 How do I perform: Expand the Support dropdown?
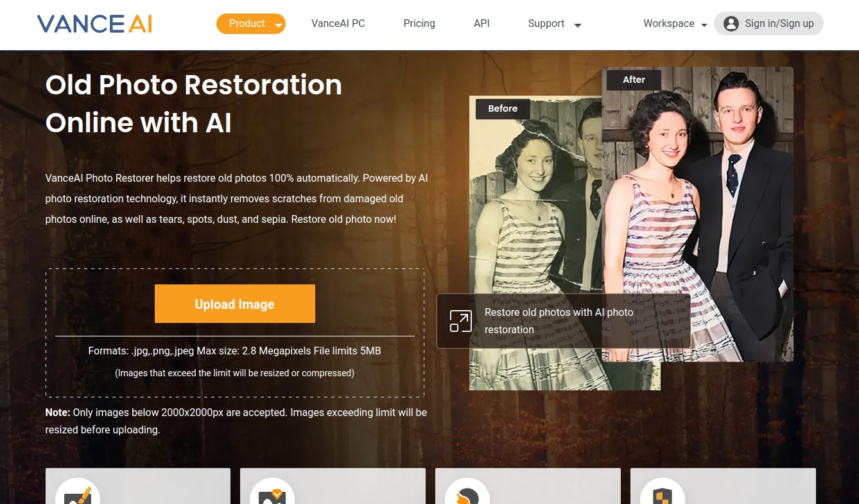click(x=555, y=24)
